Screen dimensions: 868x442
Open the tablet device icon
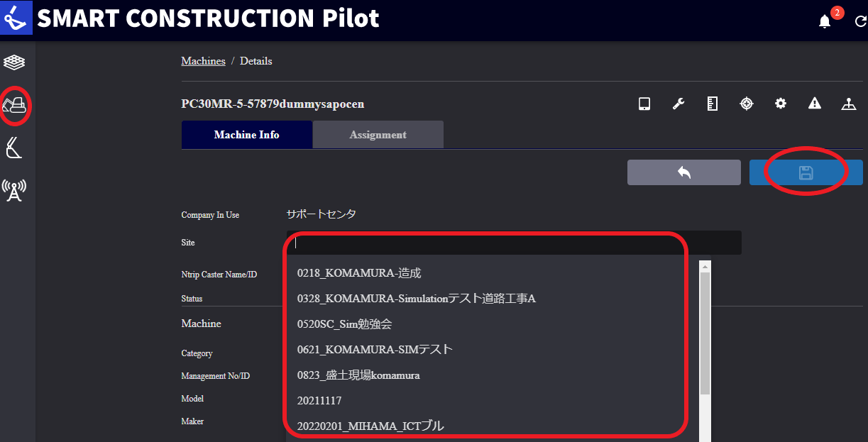[x=644, y=104]
